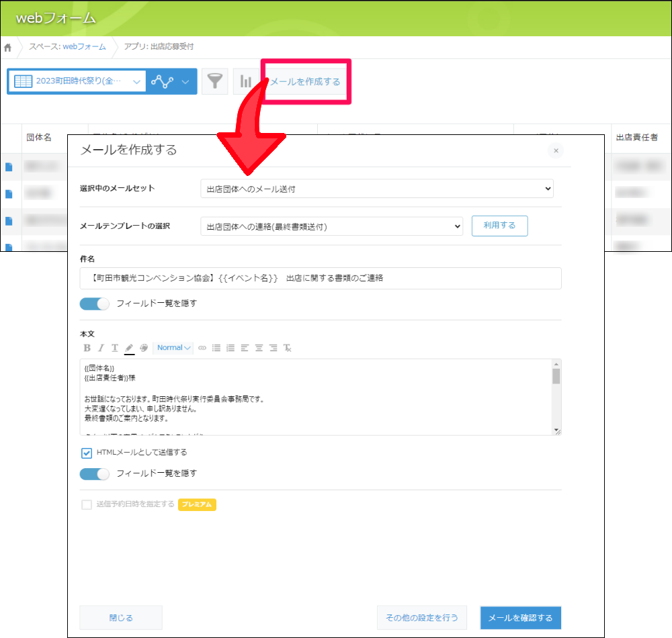This screenshot has width=672, height=638.
Task: Click the 団体名 column header
Action: click(39, 138)
